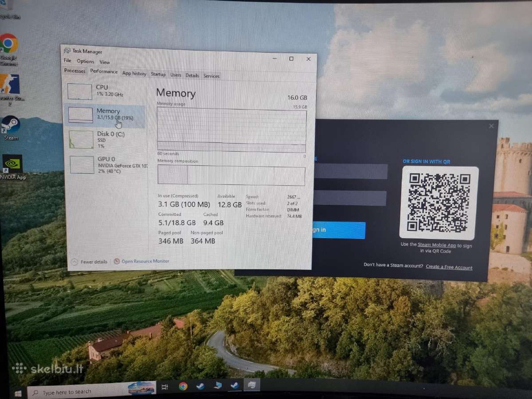Click first Steam icon on taskbar
532x399 pixels.
point(200,386)
